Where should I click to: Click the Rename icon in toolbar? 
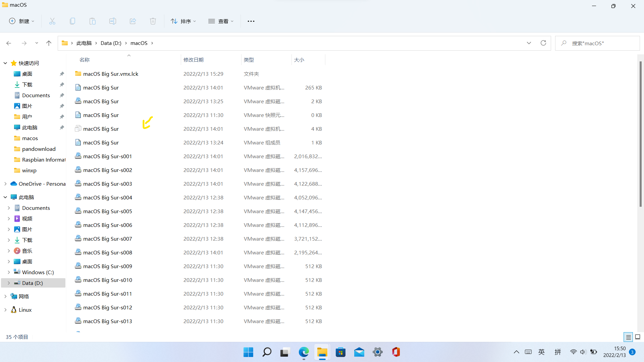coord(113,21)
